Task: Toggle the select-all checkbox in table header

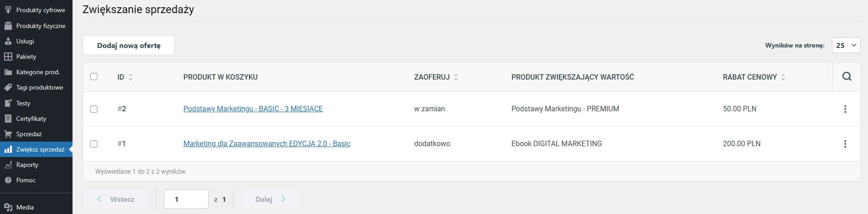Action: point(94,76)
